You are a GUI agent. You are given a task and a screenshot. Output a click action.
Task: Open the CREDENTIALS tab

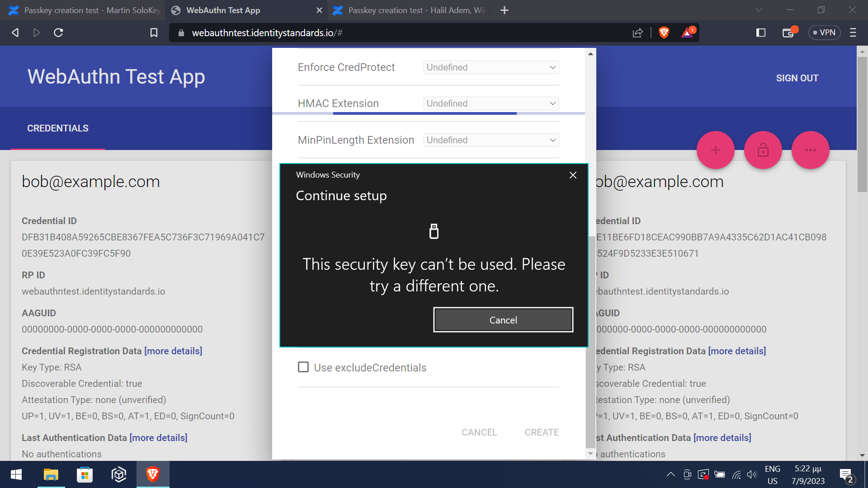click(x=58, y=128)
